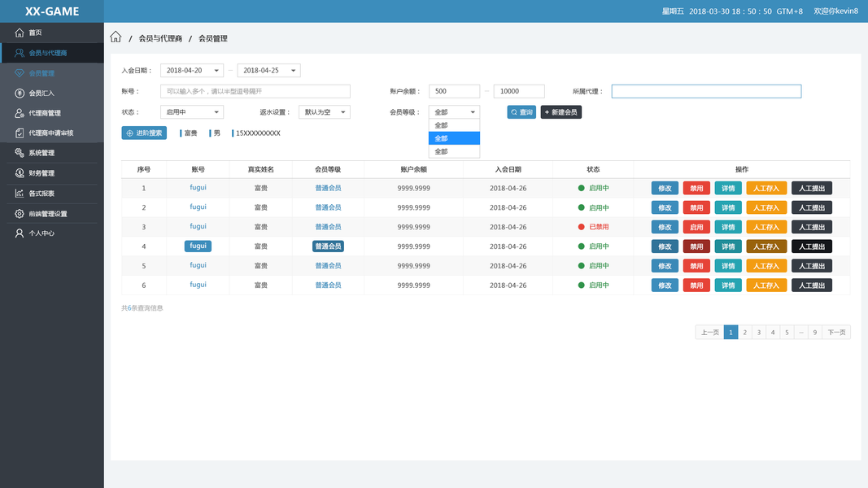Click 详情 button in row 2
This screenshot has height=488, width=868.
728,207
